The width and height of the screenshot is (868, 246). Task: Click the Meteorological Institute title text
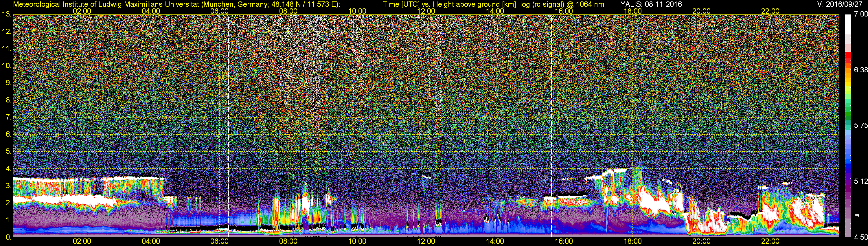176,4
